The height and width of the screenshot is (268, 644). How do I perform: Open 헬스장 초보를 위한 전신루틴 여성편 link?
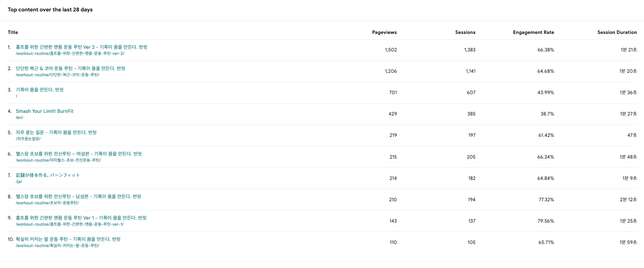79,154
